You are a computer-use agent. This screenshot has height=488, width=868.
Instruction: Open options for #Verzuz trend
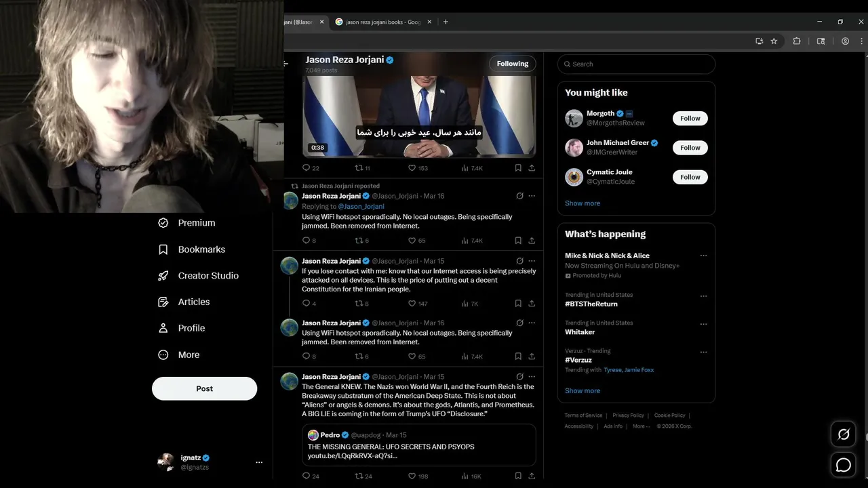tap(703, 352)
